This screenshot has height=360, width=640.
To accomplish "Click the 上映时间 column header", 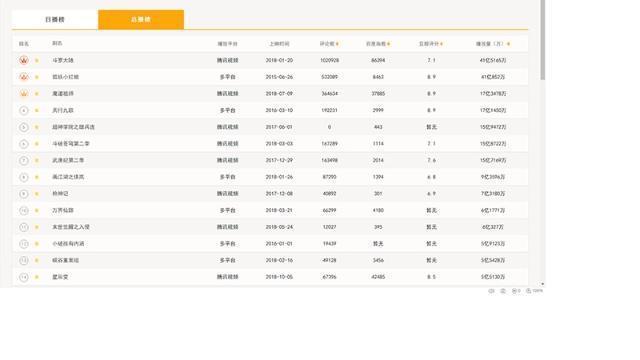I will click(x=279, y=44).
